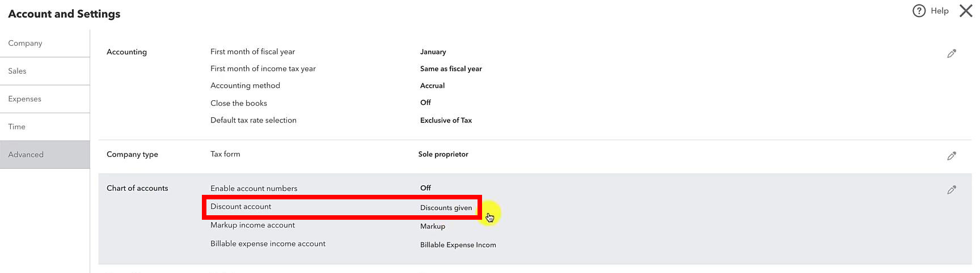980x273 pixels.
Task: Open the Billable expense income account setting
Action: [268, 244]
